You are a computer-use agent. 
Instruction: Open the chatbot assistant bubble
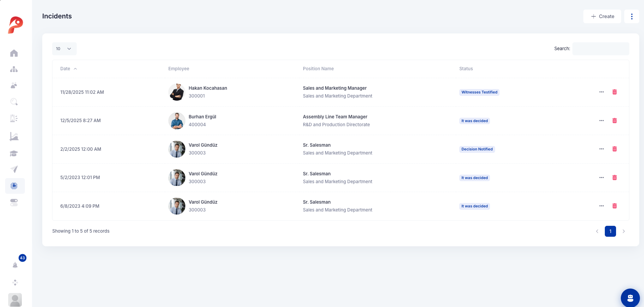(630, 298)
